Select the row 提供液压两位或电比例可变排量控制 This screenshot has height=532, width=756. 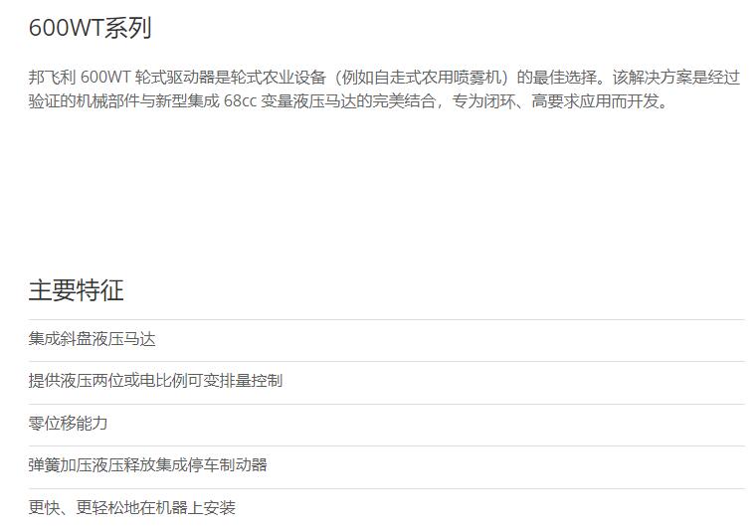click(x=387, y=383)
